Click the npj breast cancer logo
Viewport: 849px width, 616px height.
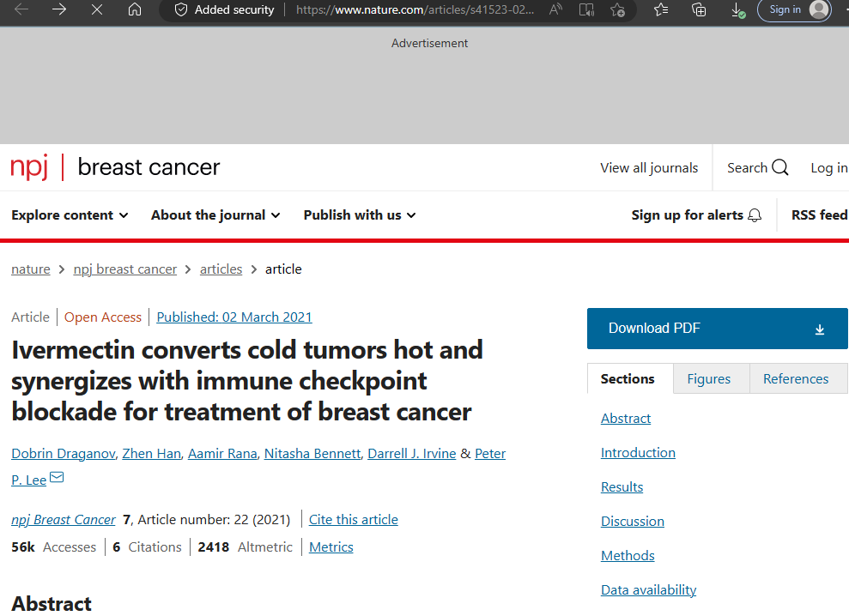[x=115, y=166]
